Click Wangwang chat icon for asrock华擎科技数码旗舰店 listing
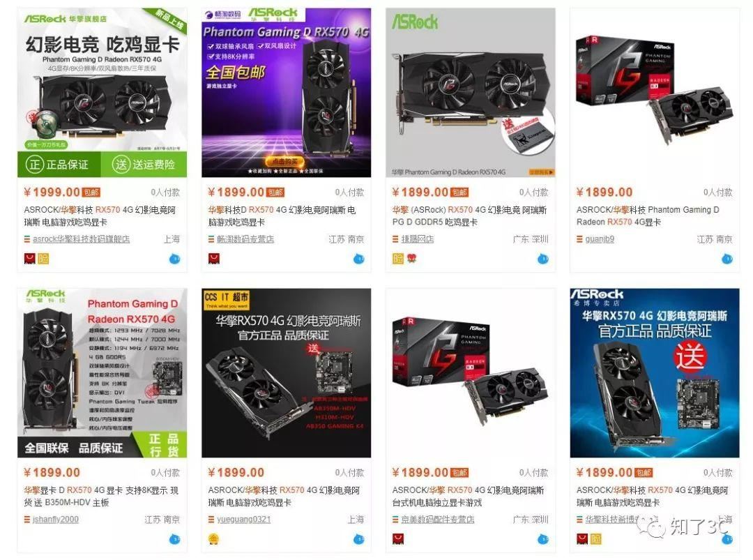This screenshot has height=560, width=753. point(174,259)
